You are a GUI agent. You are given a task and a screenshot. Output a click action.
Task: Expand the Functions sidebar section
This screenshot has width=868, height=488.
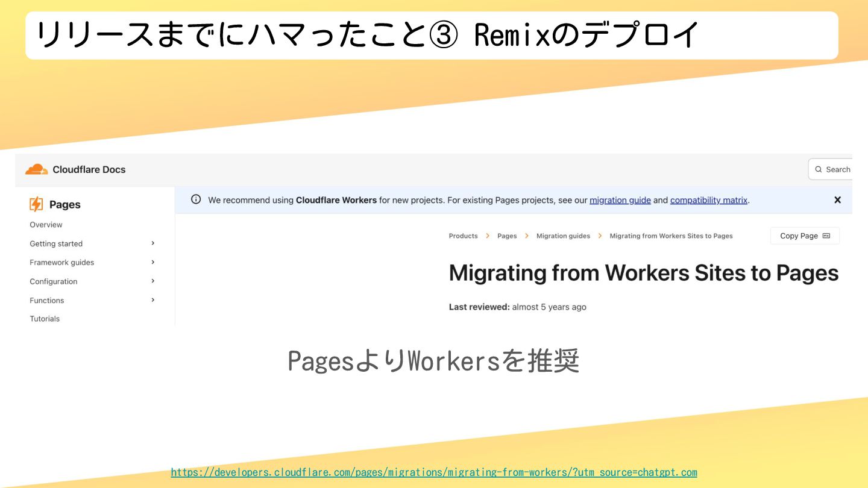click(x=153, y=300)
